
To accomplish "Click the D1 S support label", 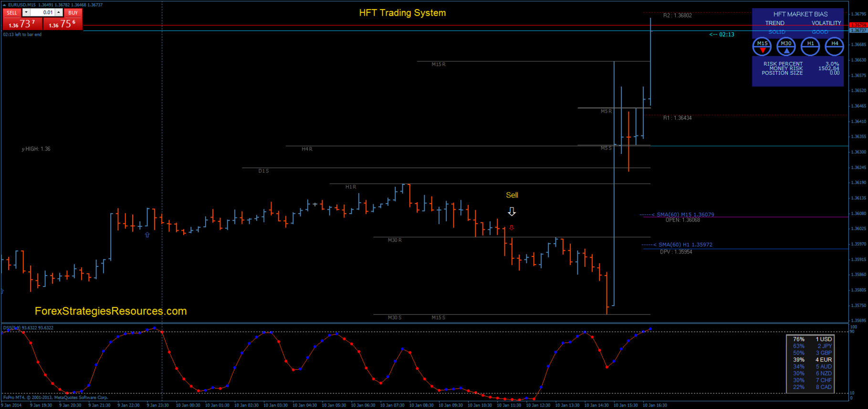I will 263,171.
